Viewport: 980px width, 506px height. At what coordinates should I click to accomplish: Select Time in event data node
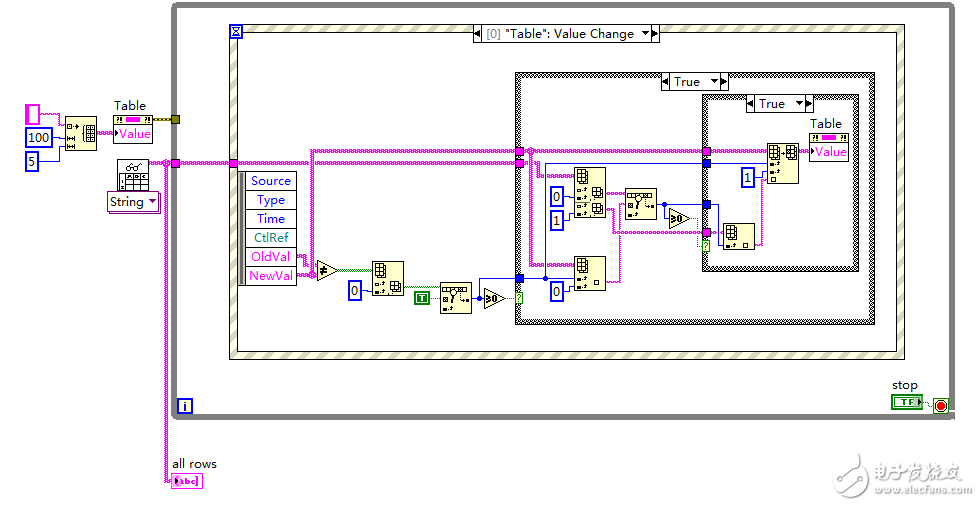[271, 219]
